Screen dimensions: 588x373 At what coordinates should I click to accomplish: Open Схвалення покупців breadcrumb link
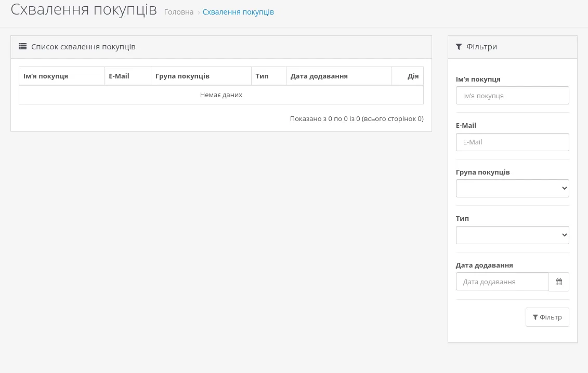[238, 12]
